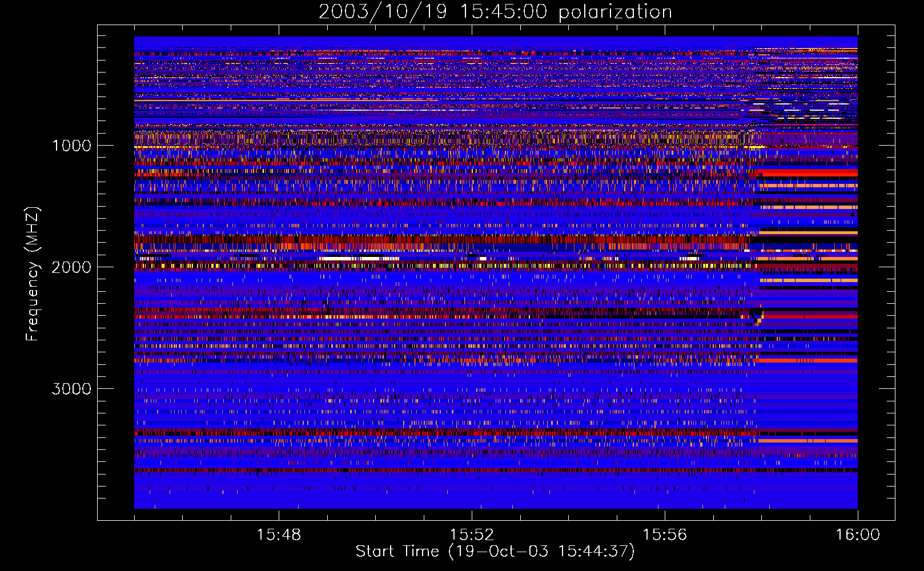Click the 16:00 time tick label

coord(858,535)
